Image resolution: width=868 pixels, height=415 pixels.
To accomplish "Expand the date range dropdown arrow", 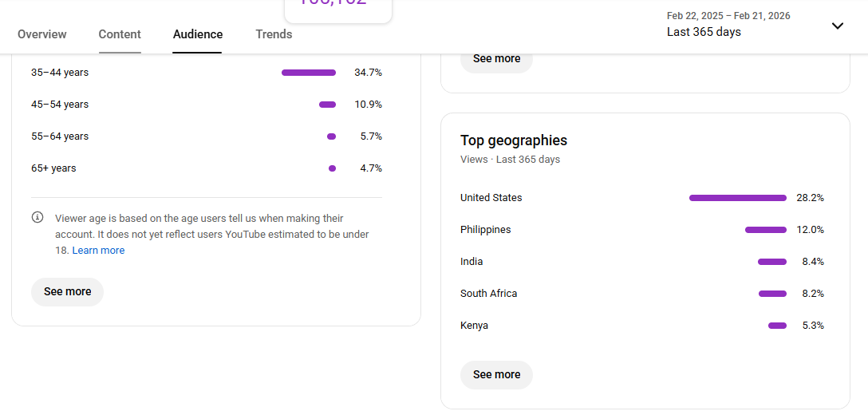I will (x=837, y=26).
